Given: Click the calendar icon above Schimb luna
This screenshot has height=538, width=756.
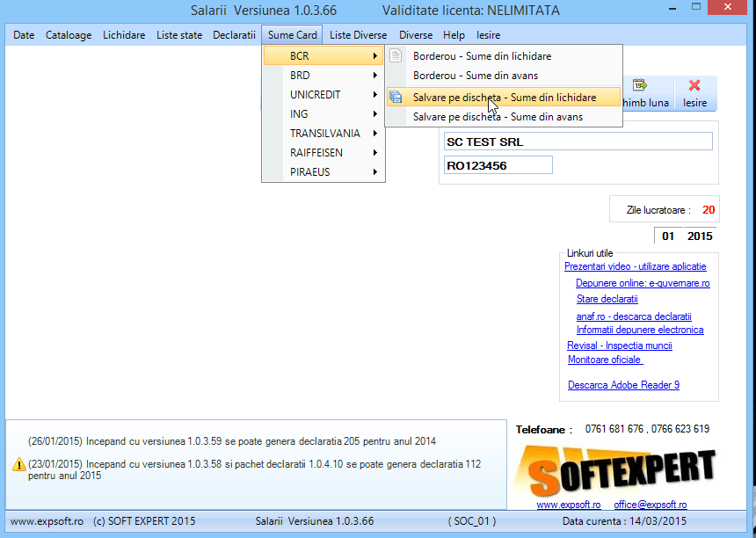Looking at the screenshot, I should click(x=639, y=85).
